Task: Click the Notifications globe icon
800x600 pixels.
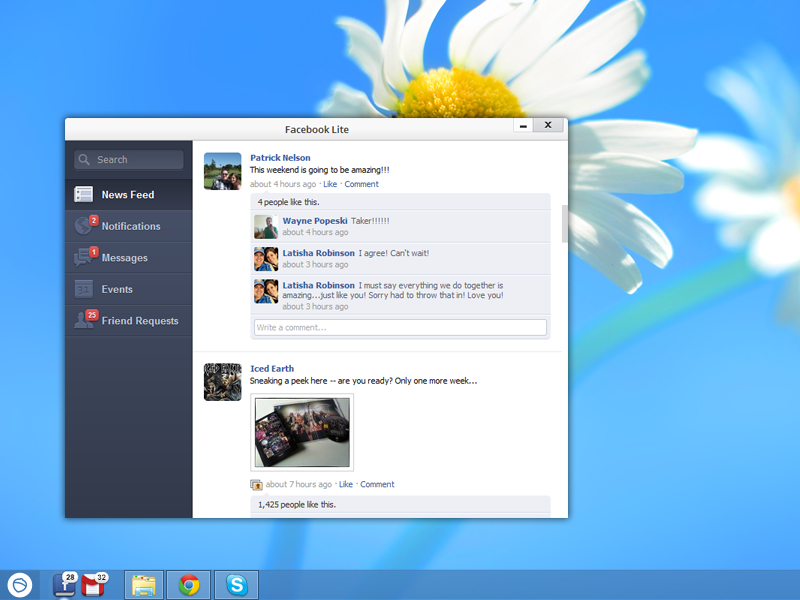Action: click(83, 226)
